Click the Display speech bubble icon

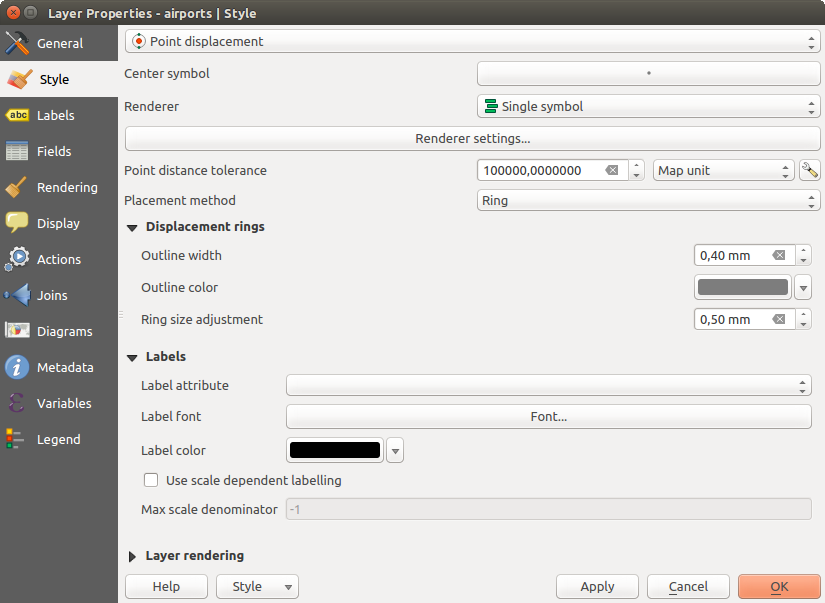tap(17, 224)
